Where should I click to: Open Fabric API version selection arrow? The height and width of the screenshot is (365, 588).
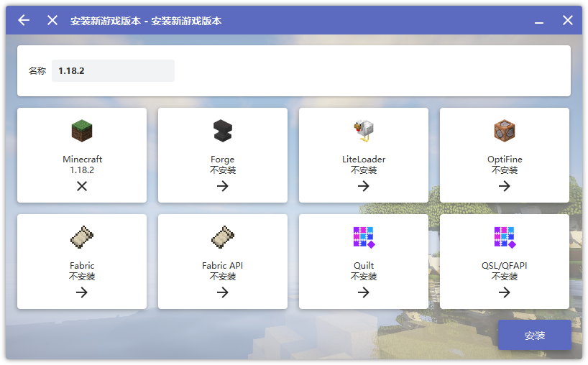[x=223, y=292]
